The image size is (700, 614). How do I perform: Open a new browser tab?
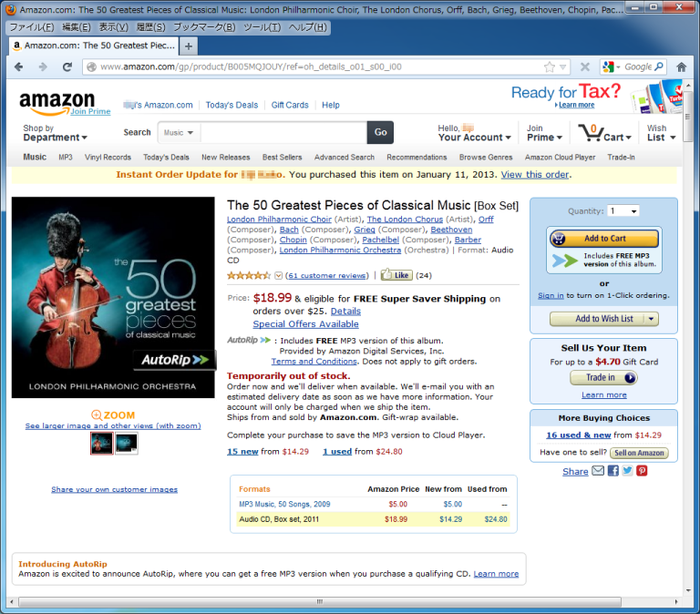pyautogui.click(x=189, y=46)
